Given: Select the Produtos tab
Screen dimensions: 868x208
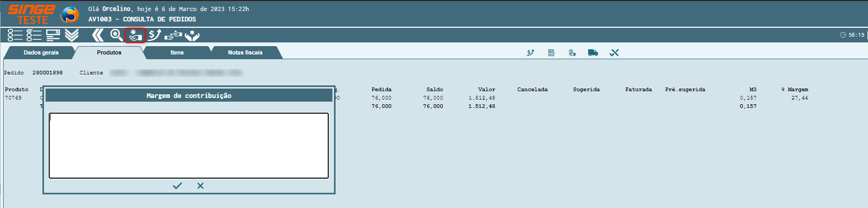Looking at the screenshot, I should (109, 52).
